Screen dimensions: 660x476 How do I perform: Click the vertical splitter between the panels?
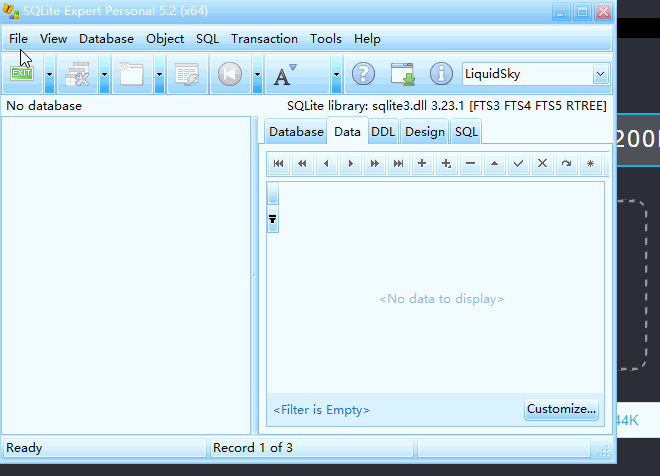pos(254,276)
